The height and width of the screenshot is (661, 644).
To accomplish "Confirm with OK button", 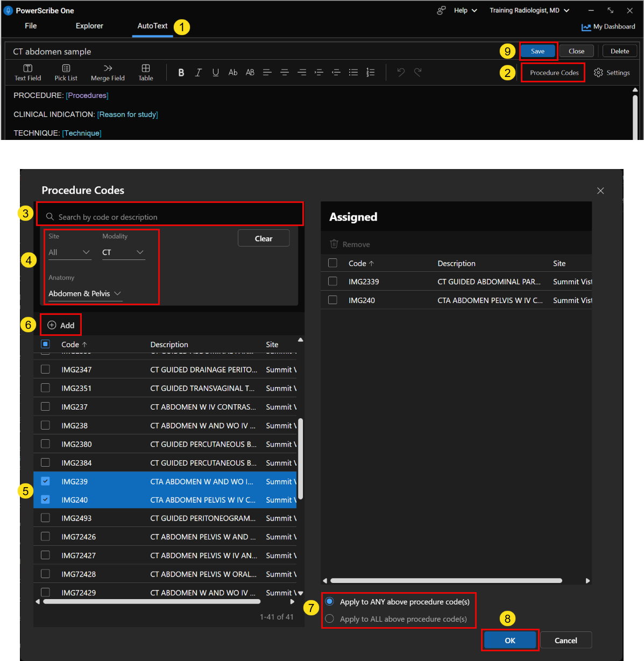I will coord(510,641).
